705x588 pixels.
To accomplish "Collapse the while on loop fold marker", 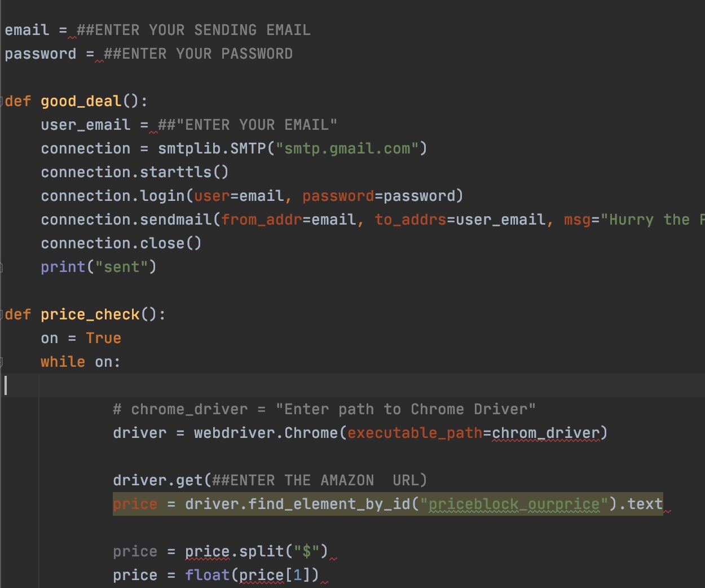I will coord(2,362).
